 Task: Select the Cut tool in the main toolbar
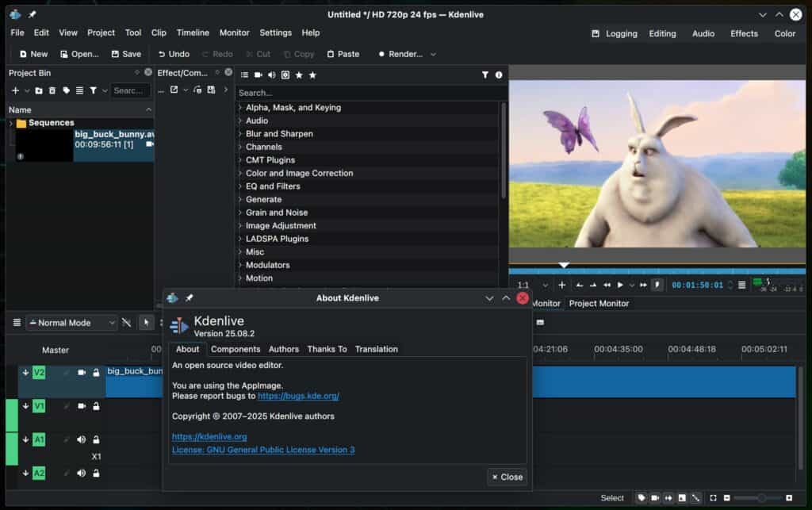258,54
